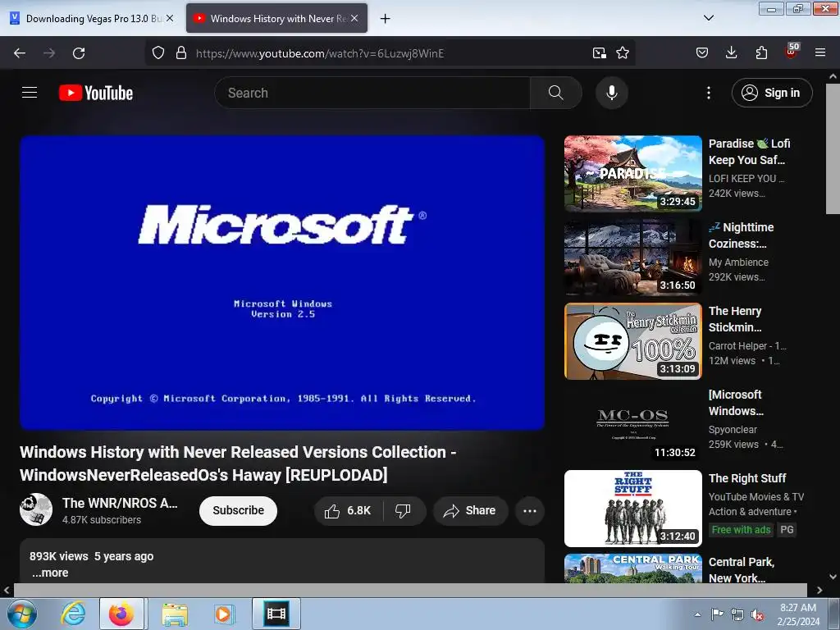The width and height of the screenshot is (840, 630).
Task: Open Windows Media Player from taskbar
Action: click(223, 614)
